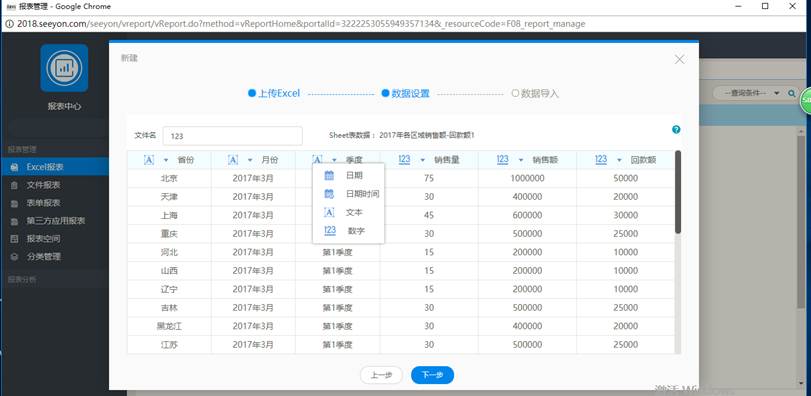Click the text type icon of 季度 column
Viewport: 811px width, 396px height.
[x=317, y=160]
